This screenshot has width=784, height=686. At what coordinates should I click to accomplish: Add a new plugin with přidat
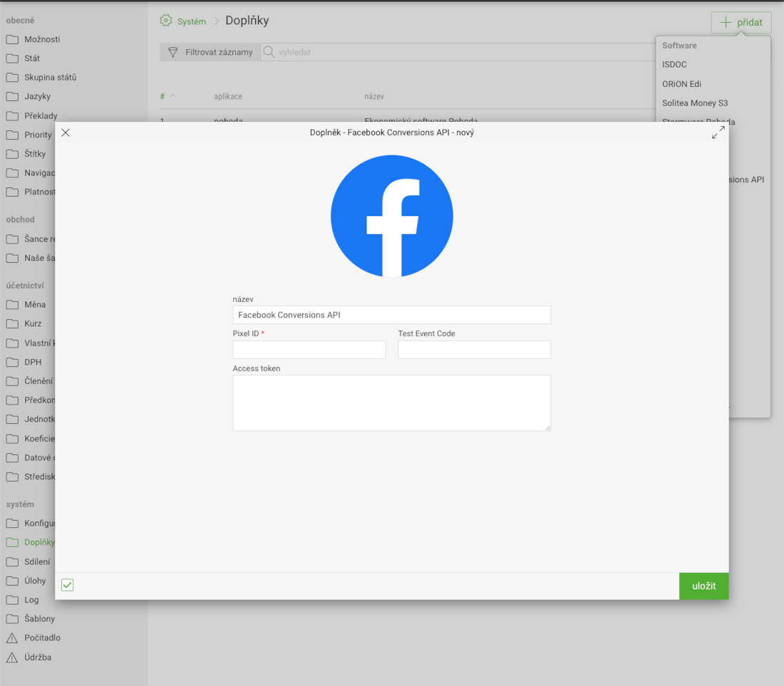click(x=741, y=23)
